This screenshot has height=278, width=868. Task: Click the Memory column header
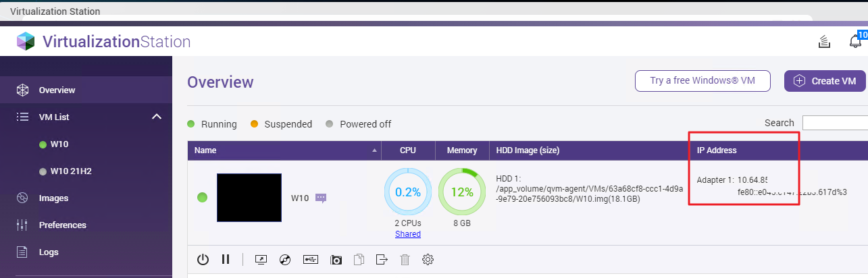462,150
